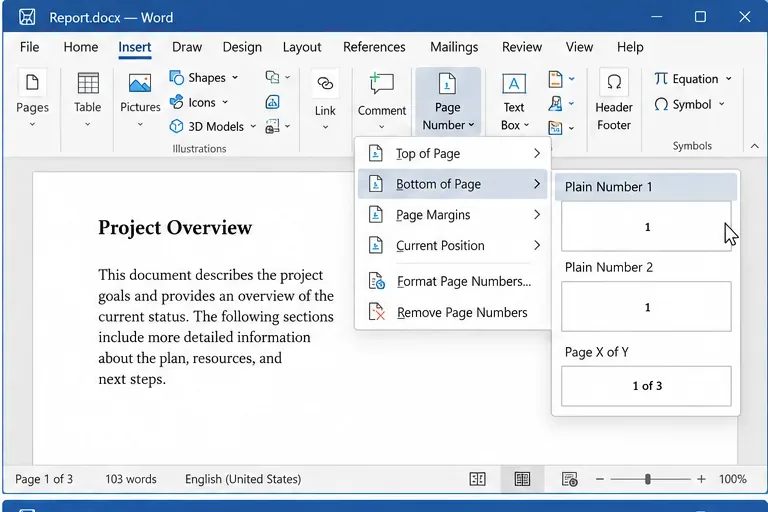Click the Link chain icon
The image size is (768, 512).
[325, 84]
